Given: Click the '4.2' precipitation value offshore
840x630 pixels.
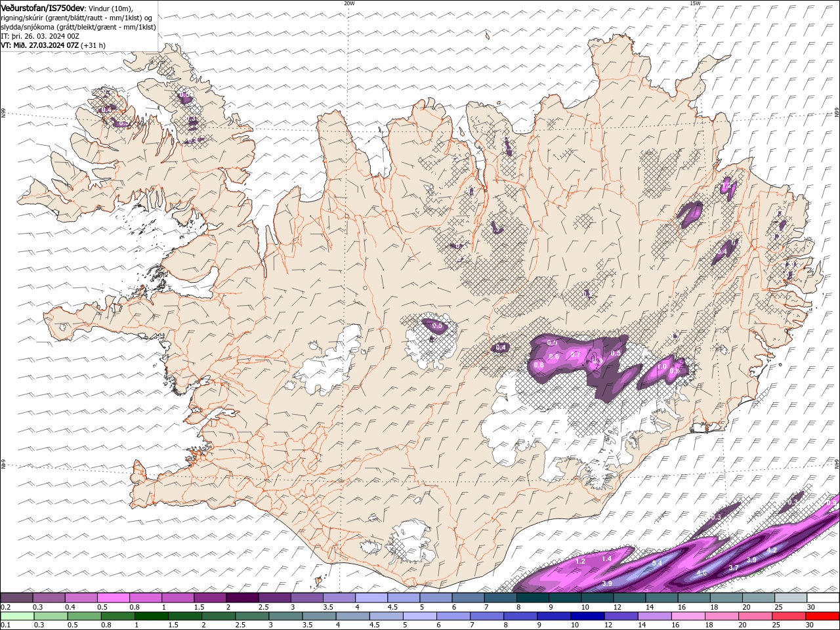Looking at the screenshot, I should [772, 550].
